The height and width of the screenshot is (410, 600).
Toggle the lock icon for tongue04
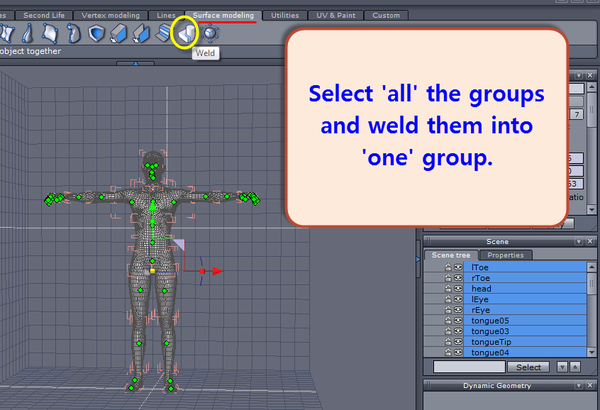(x=448, y=352)
